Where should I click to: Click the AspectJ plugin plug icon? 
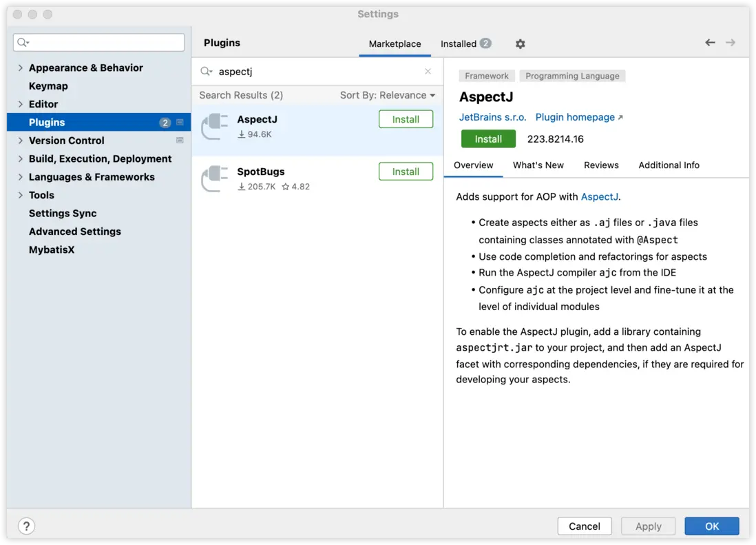pyautogui.click(x=215, y=126)
